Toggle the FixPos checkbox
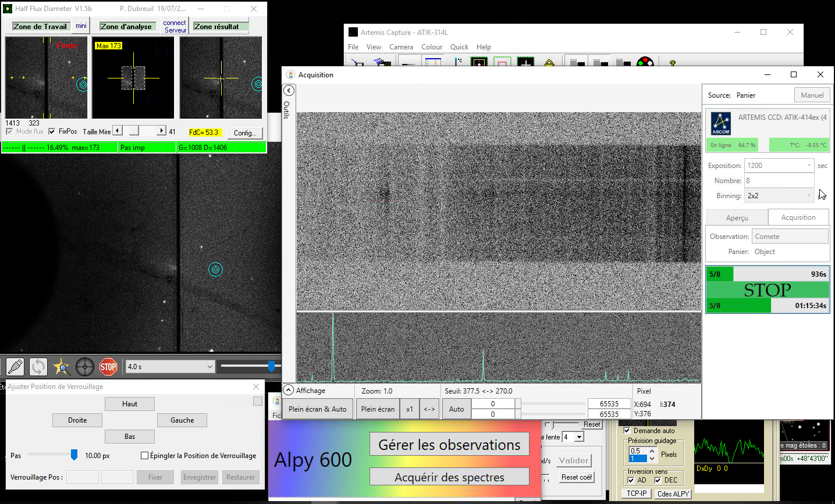 52,131
